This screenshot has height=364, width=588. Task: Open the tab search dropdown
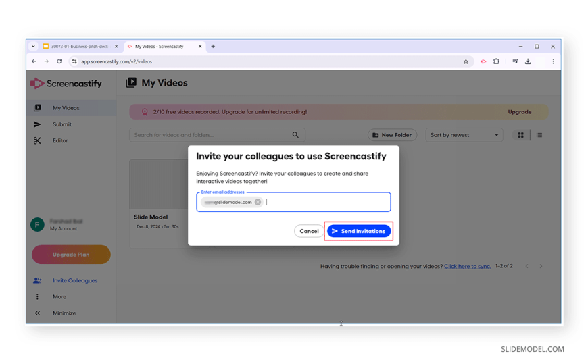click(x=33, y=47)
